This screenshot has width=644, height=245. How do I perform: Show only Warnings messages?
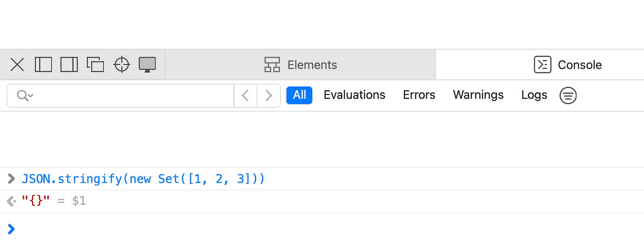(478, 95)
